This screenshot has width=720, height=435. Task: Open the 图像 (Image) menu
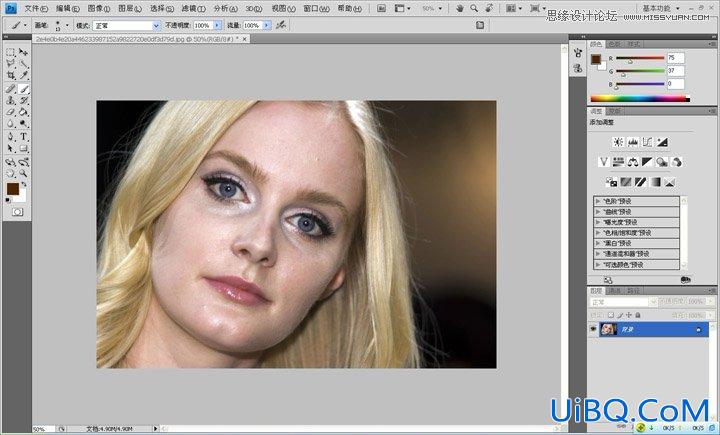98,8
